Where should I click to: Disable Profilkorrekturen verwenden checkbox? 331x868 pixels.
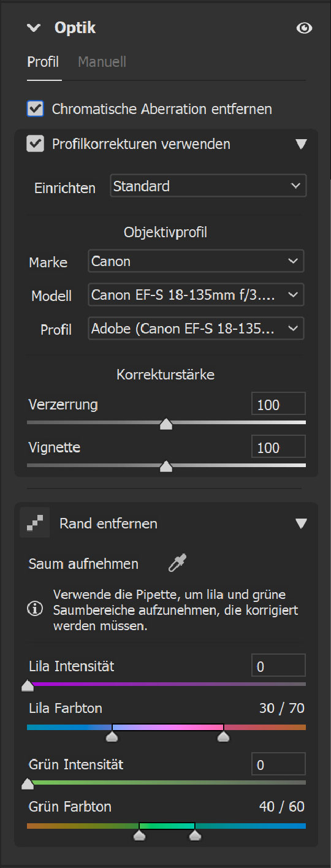[36, 144]
